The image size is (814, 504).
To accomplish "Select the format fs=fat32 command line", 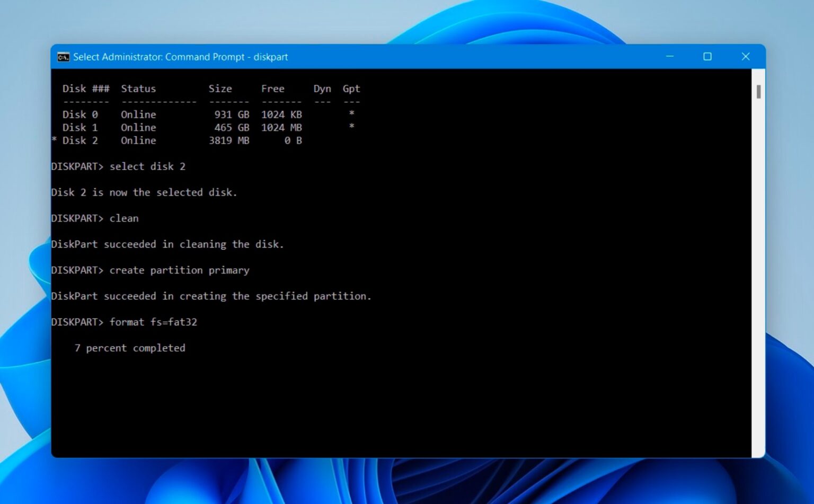I will (153, 322).
